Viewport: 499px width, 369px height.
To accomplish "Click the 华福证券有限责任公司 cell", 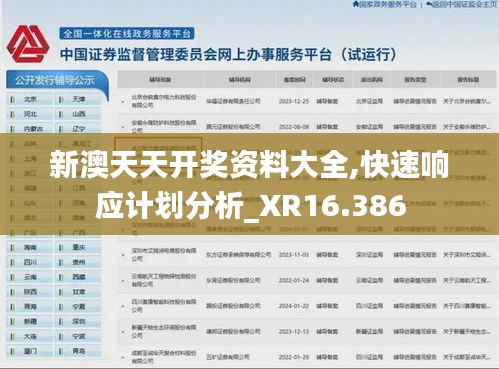I will pyautogui.click(x=233, y=101).
